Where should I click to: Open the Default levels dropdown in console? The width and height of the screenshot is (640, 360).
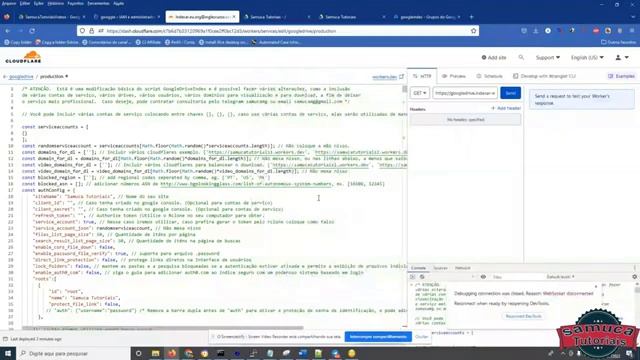click(x=560, y=277)
